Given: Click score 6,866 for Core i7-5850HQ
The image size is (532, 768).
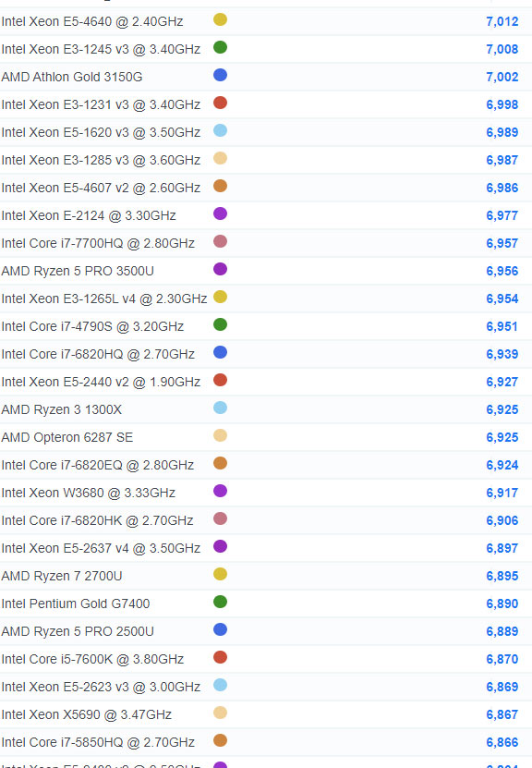Looking at the screenshot, I should click(502, 742).
